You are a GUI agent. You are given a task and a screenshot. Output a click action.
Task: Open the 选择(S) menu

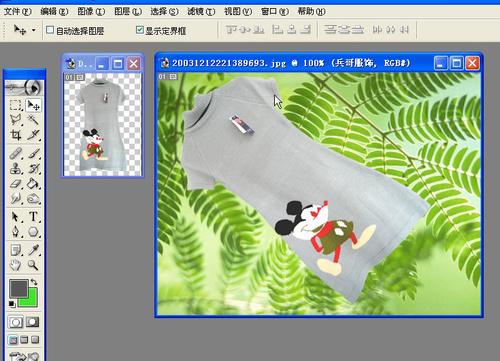coord(164,12)
